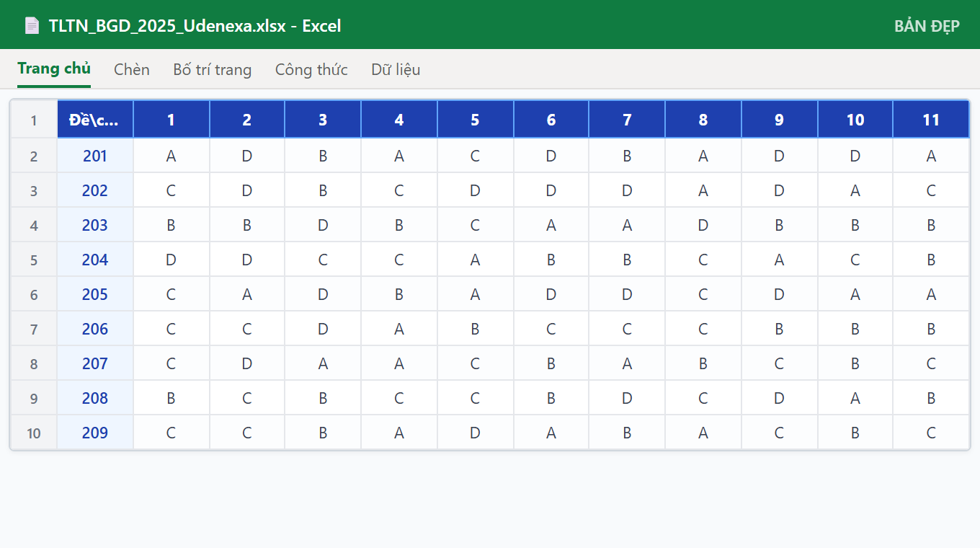The height and width of the screenshot is (548, 980).
Task: Click answer C for code 201 question 5
Action: tap(476, 156)
